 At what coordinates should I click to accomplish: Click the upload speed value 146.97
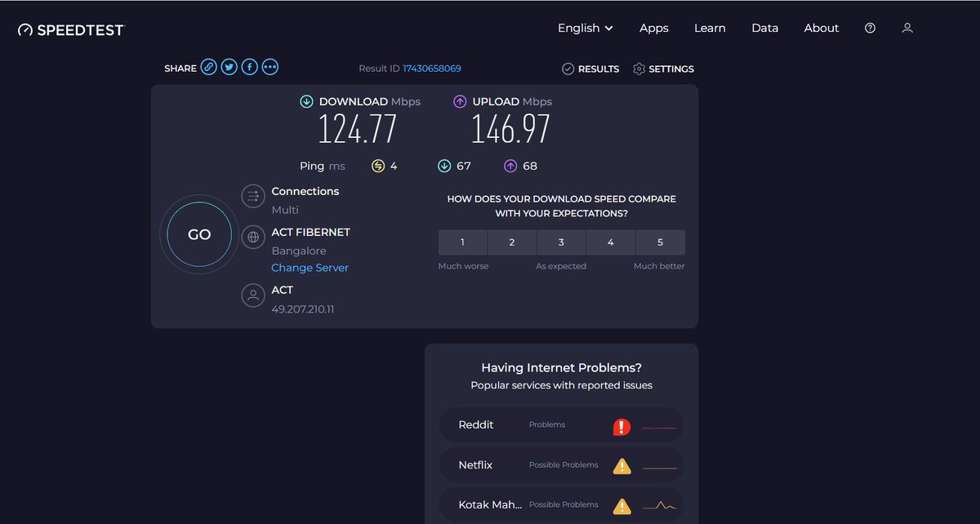click(x=510, y=129)
